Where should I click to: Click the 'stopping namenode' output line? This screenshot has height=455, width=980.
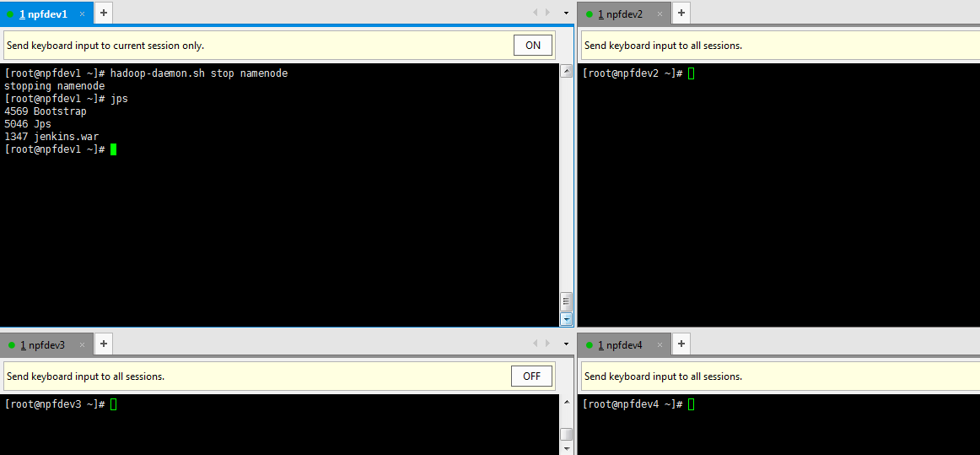click(x=54, y=86)
